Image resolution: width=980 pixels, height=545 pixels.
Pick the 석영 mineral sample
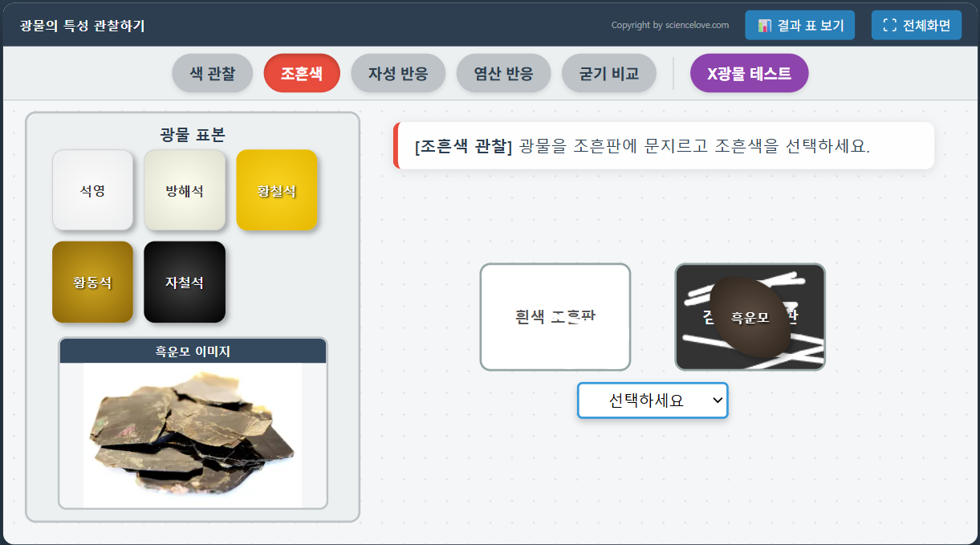click(93, 190)
